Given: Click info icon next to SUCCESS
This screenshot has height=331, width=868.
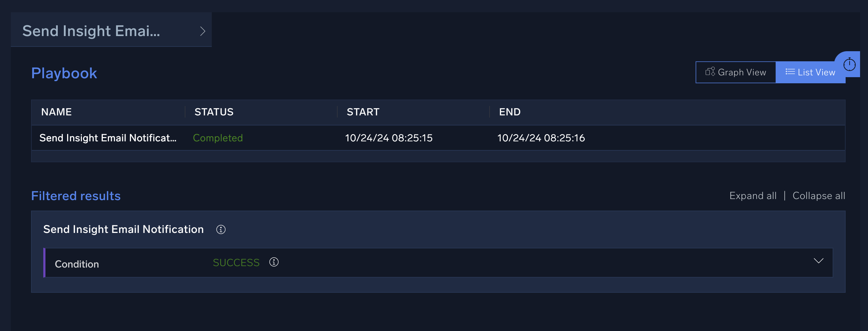Looking at the screenshot, I should (x=274, y=262).
